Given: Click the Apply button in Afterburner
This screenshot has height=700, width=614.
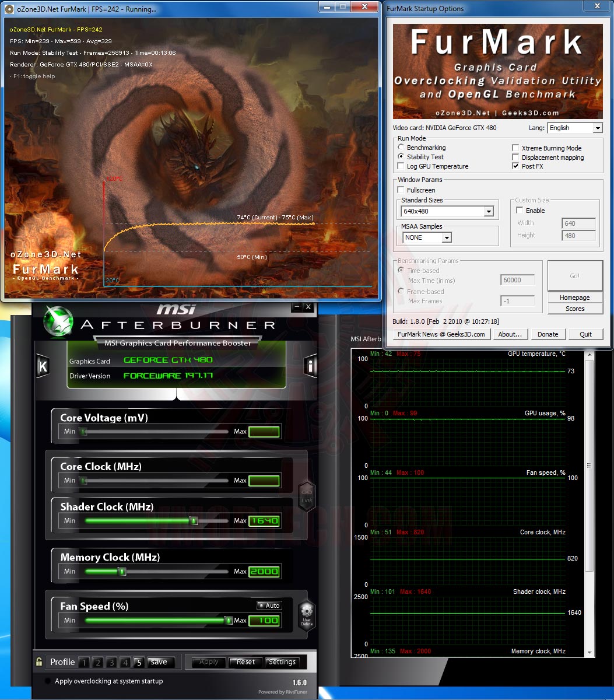Looking at the screenshot, I should [209, 662].
